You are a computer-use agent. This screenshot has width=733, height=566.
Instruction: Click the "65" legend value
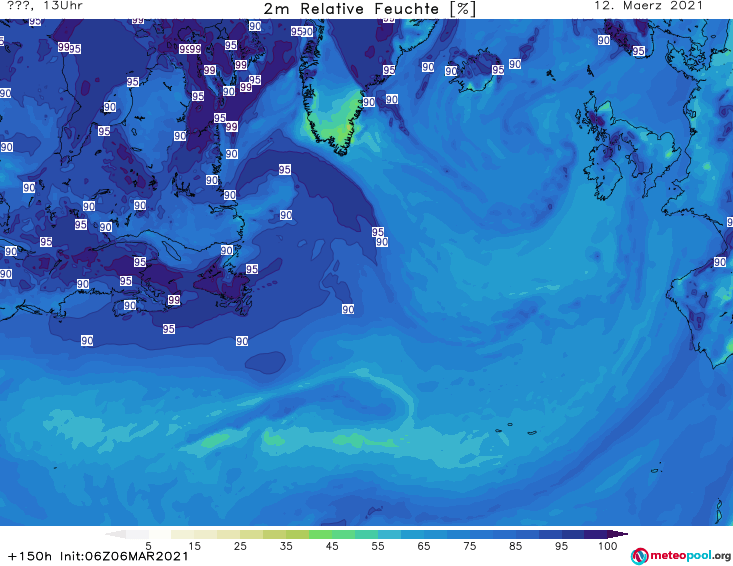click(x=424, y=545)
